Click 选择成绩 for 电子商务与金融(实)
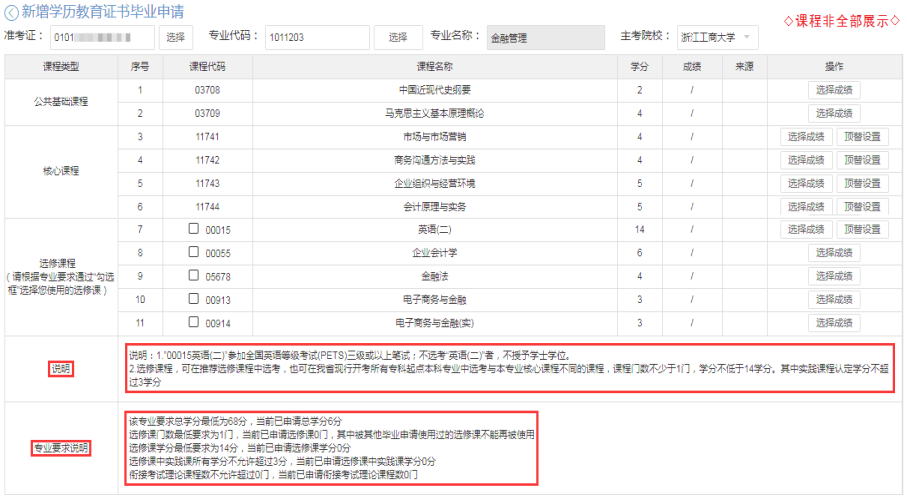The image size is (907, 500). pyautogui.click(x=834, y=322)
